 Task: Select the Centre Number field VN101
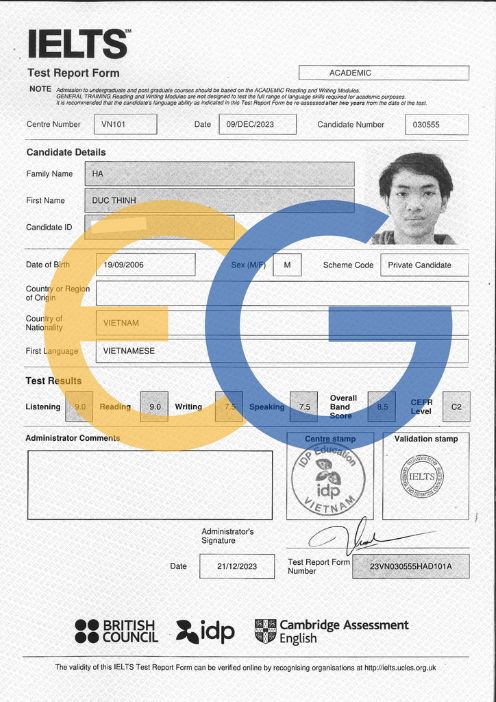[x=125, y=124]
